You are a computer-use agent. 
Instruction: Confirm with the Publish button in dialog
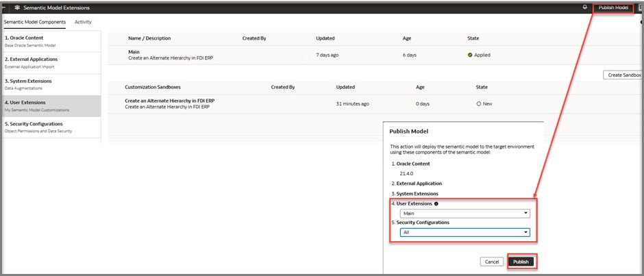521,262
